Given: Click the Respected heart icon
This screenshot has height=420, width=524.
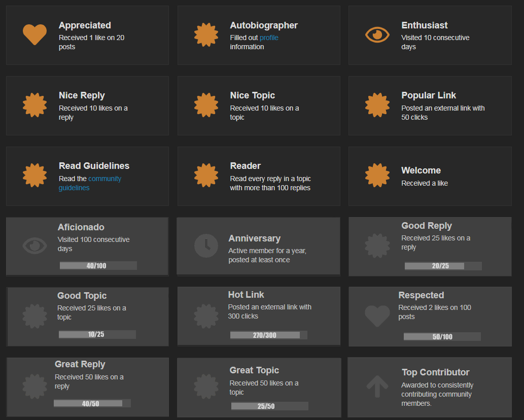Looking at the screenshot, I should click(377, 316).
